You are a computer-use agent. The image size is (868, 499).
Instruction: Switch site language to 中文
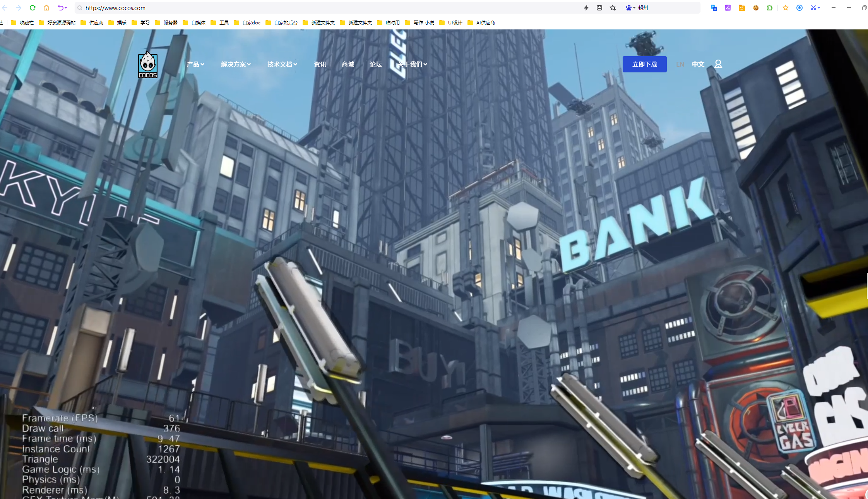(698, 64)
